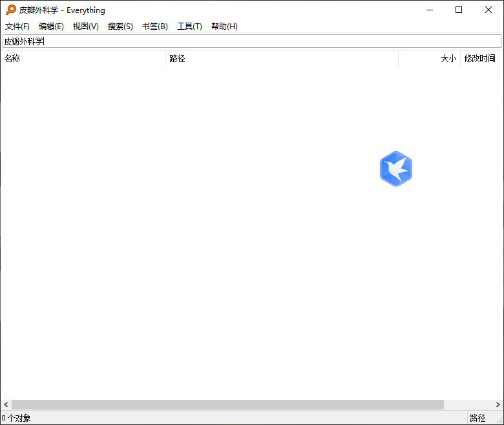Screen dimensions: 504x425
Task: Click the horizontal scrollbar right arrow
Action: (x=498, y=405)
